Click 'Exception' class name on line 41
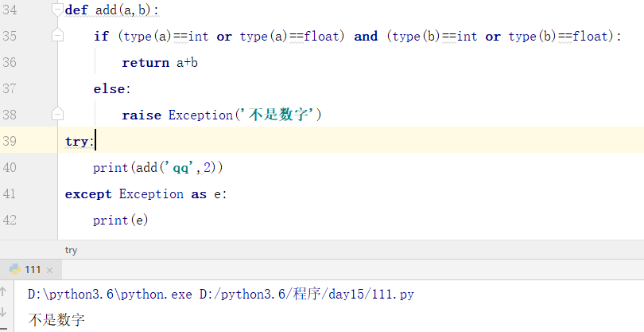This screenshot has width=644, height=332. click(x=152, y=193)
